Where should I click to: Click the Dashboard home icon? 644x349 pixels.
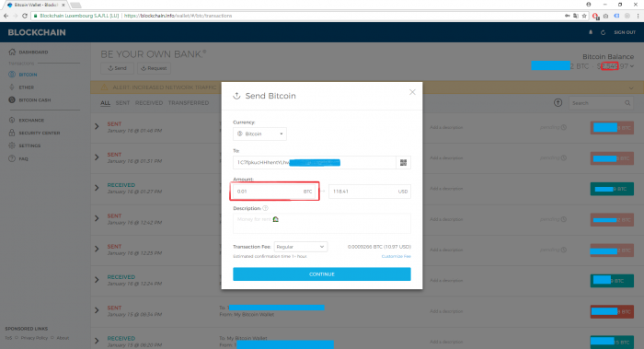point(12,52)
